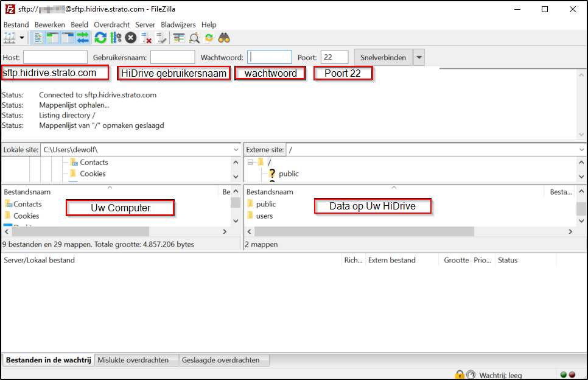The width and height of the screenshot is (588, 380).
Task: Click the Extern bestand column header
Action: coord(402,260)
